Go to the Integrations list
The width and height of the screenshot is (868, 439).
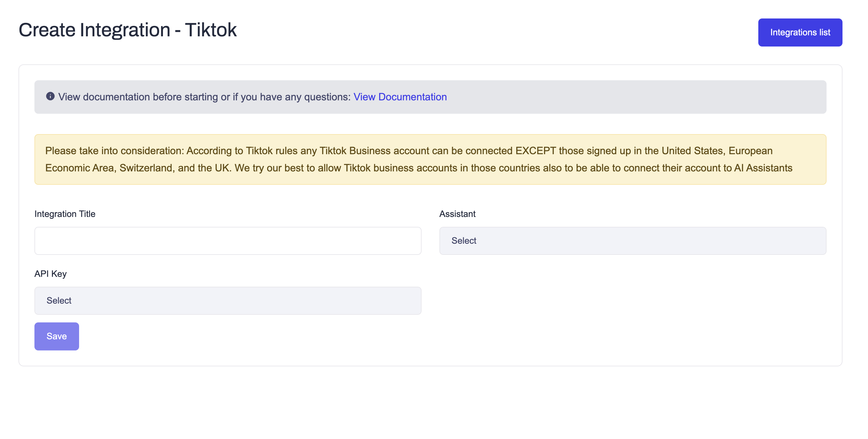point(799,32)
